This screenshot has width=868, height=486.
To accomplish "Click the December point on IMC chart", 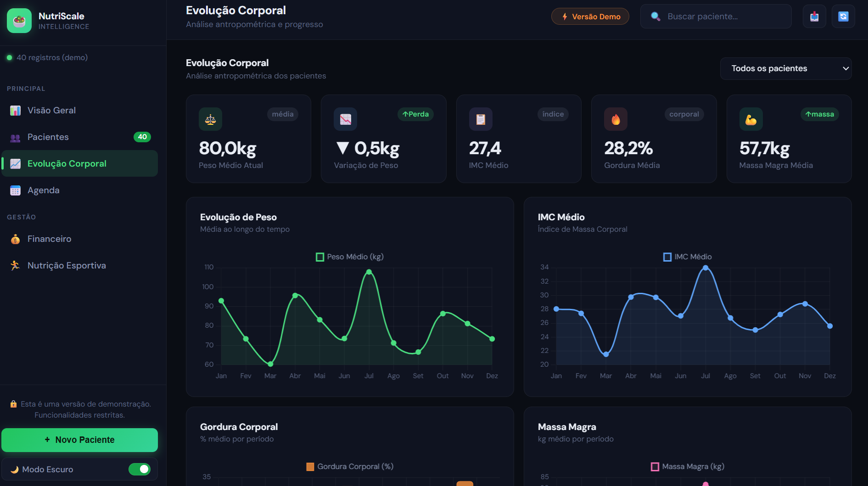I will (x=830, y=326).
